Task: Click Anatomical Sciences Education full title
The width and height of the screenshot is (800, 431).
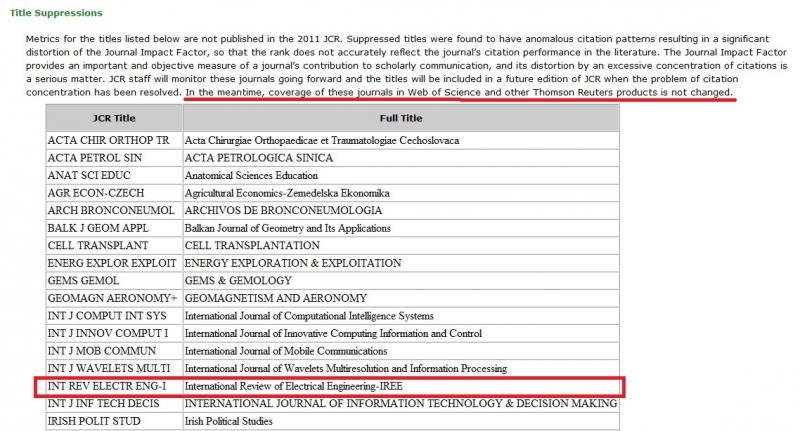Action: [x=251, y=175]
